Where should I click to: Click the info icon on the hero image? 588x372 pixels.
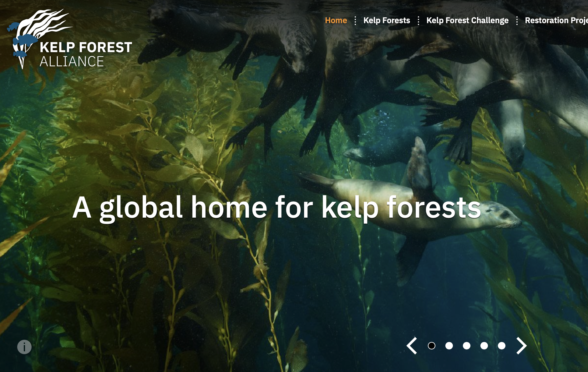tap(24, 347)
